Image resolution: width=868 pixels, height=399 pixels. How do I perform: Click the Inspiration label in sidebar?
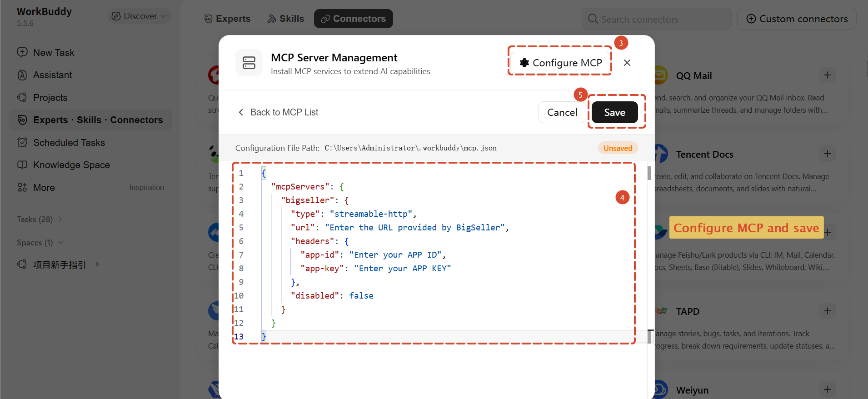pos(146,187)
